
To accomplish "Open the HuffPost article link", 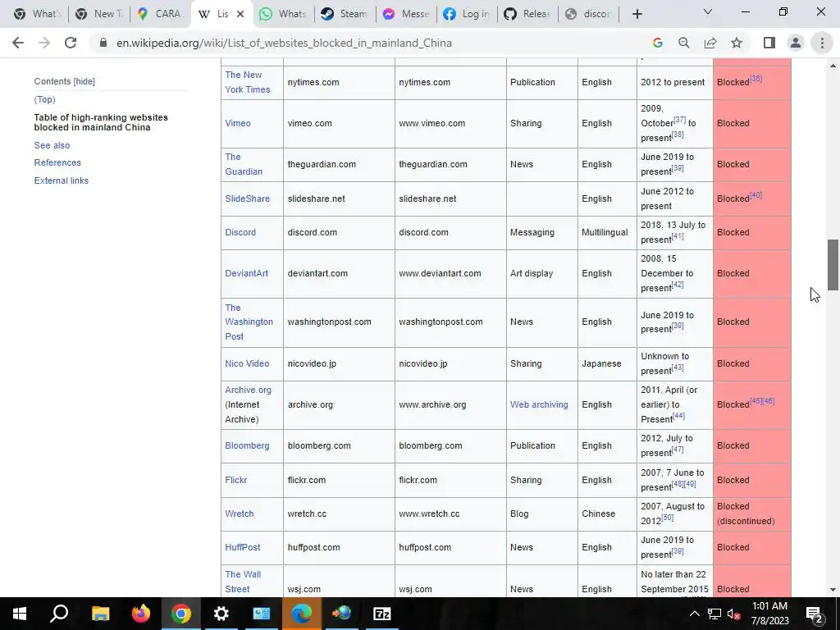I will click(242, 547).
